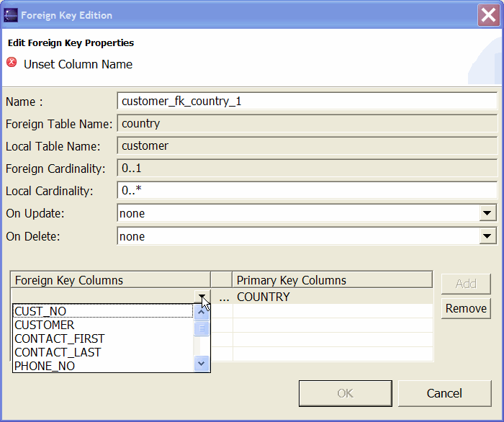The width and height of the screenshot is (504, 422).
Task: Edit the Local Cardinality field 0..*
Action: coord(307,190)
